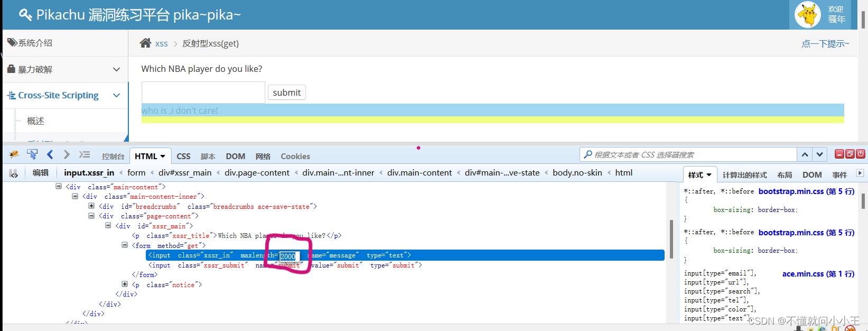868x331 pixels.
Task: Open the main DOM tab
Action: 236,156
